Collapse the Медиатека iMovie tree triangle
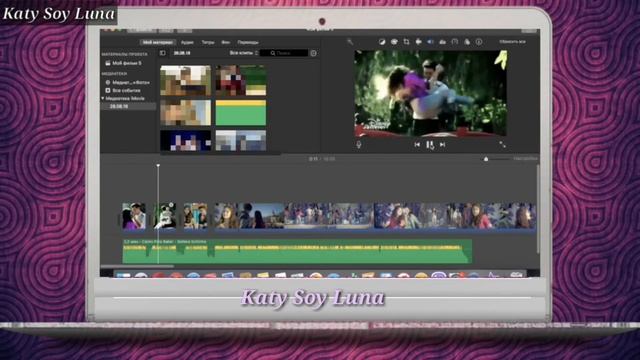The height and width of the screenshot is (360, 640). click(103, 98)
